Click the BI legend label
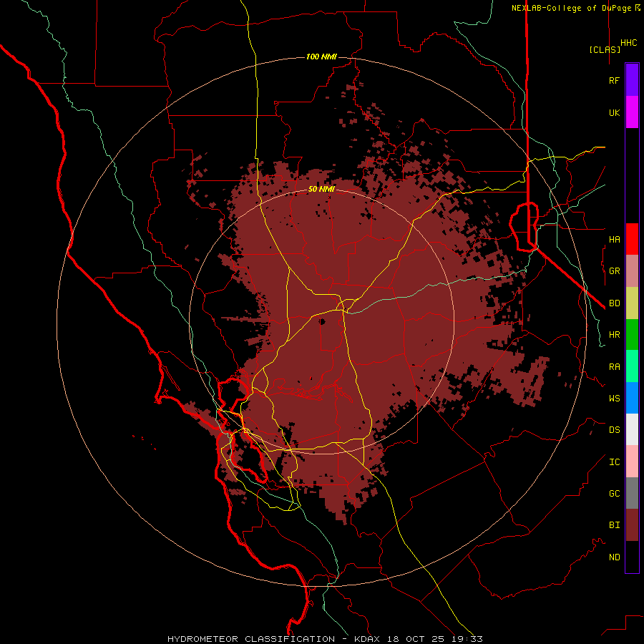Image resolution: width=644 pixels, height=644 pixels. tap(614, 525)
